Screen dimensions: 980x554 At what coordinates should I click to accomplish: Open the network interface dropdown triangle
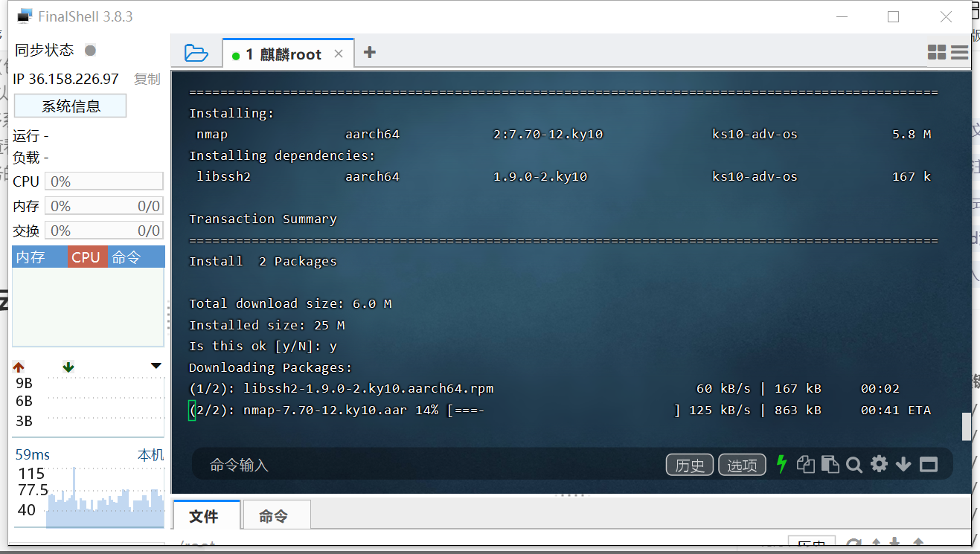coord(156,366)
